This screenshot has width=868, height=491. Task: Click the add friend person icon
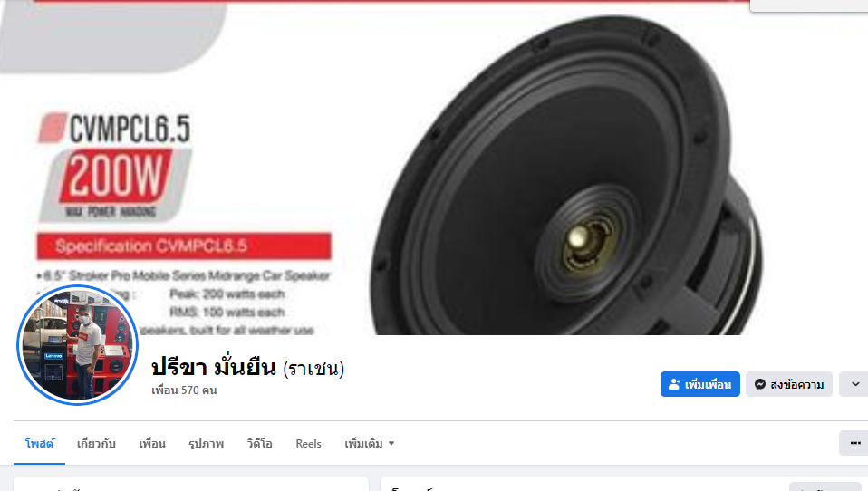click(674, 384)
